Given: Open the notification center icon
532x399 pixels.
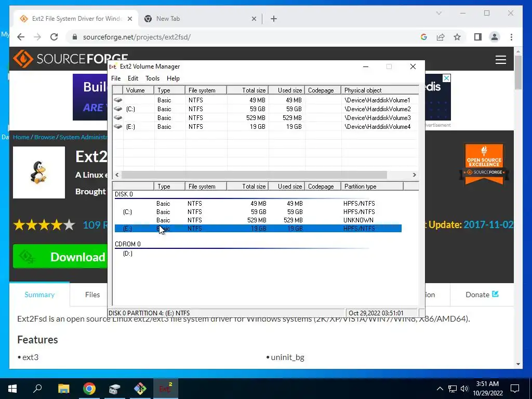Looking at the screenshot, I should [x=515, y=389].
